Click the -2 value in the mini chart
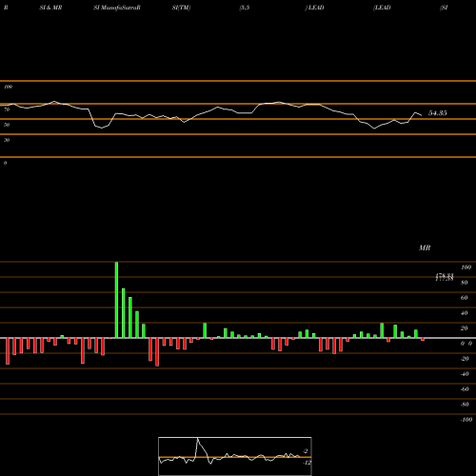The width and height of the screenshot is (476, 476). (306, 451)
